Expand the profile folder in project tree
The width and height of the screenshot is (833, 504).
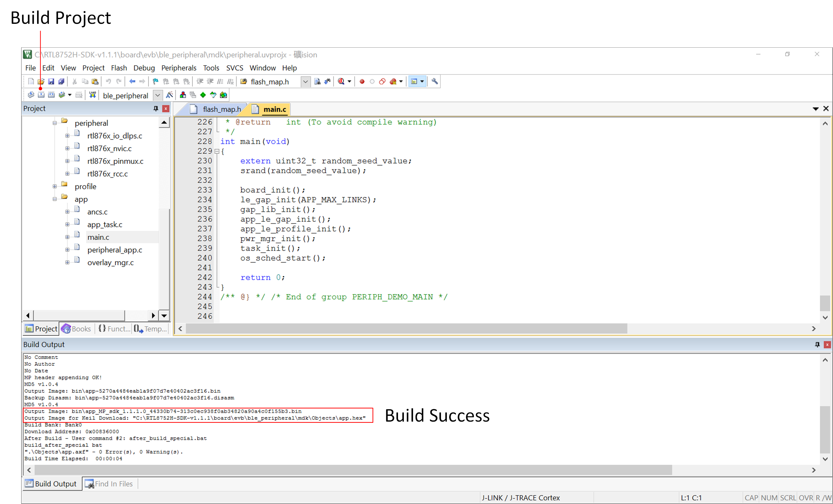(54, 187)
